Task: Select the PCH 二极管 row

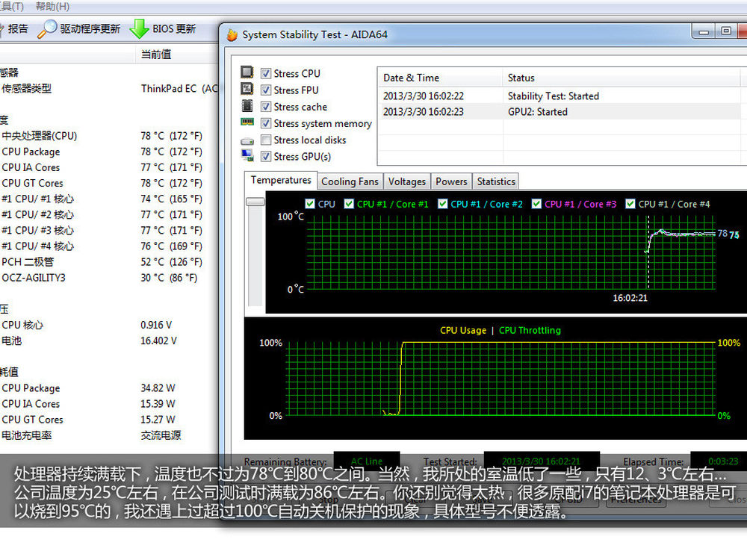Action: point(109,261)
